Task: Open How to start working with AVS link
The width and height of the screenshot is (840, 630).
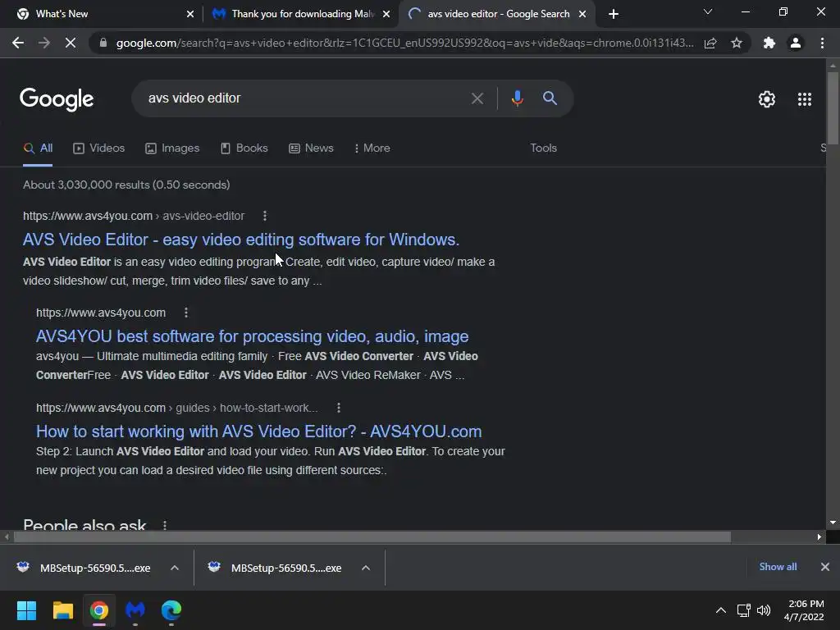Action: pyautogui.click(x=258, y=431)
